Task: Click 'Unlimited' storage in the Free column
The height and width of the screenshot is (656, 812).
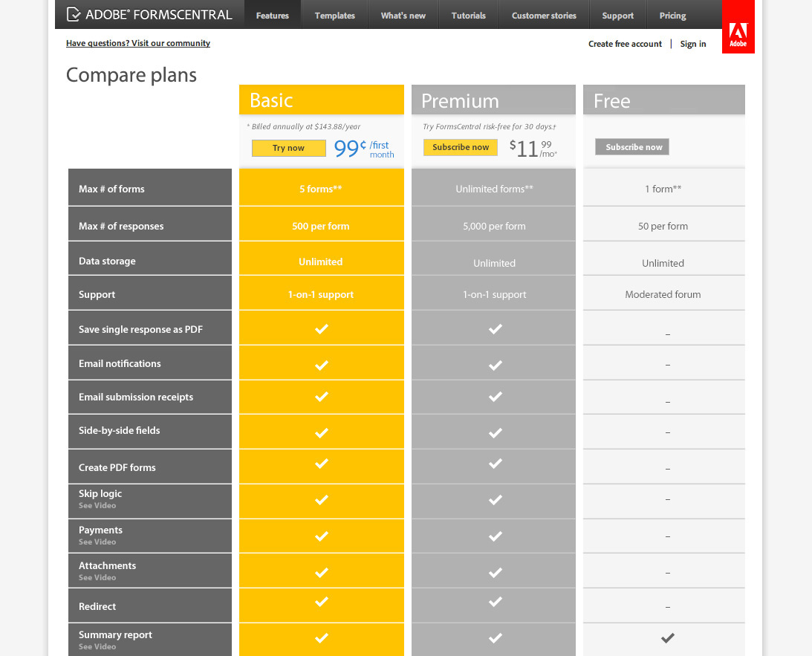Action: point(663,263)
